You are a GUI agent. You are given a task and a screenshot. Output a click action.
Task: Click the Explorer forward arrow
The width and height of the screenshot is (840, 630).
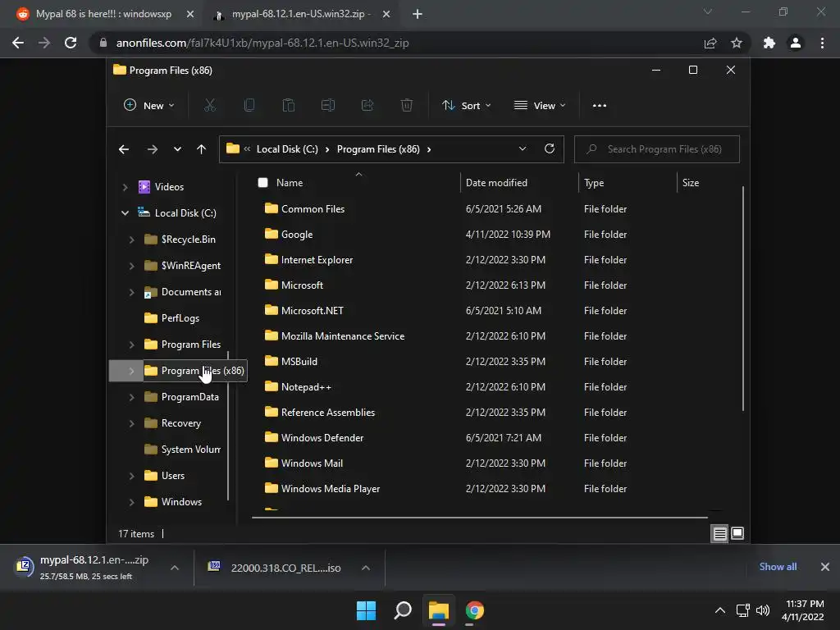click(152, 149)
